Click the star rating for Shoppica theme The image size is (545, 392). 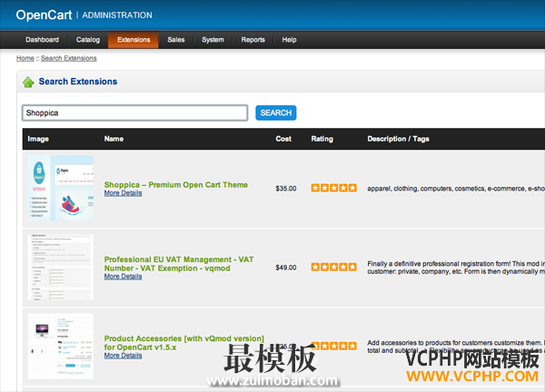(x=333, y=188)
